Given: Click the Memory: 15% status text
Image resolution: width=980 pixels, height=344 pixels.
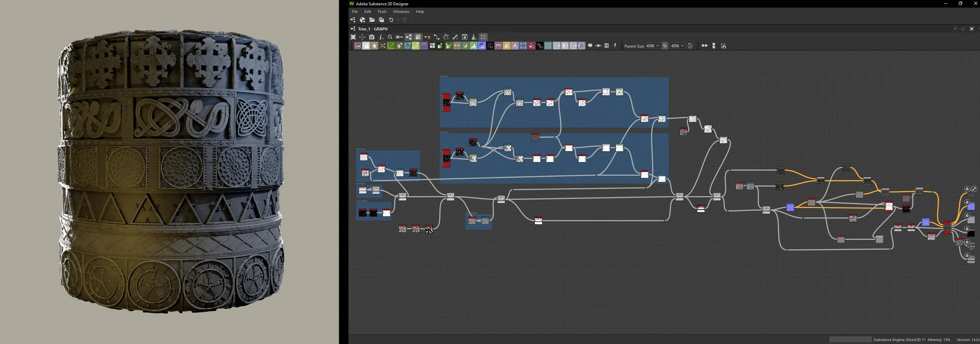Looking at the screenshot, I should (939, 340).
